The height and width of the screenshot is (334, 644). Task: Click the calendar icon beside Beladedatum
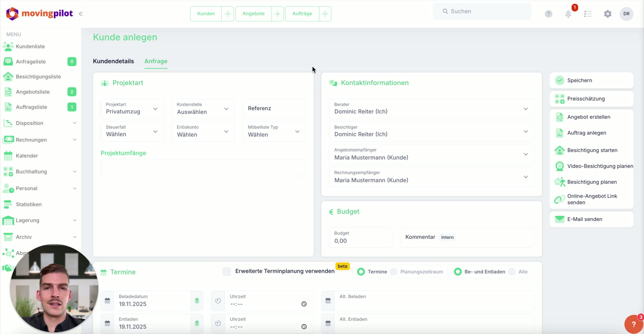pyautogui.click(x=107, y=300)
